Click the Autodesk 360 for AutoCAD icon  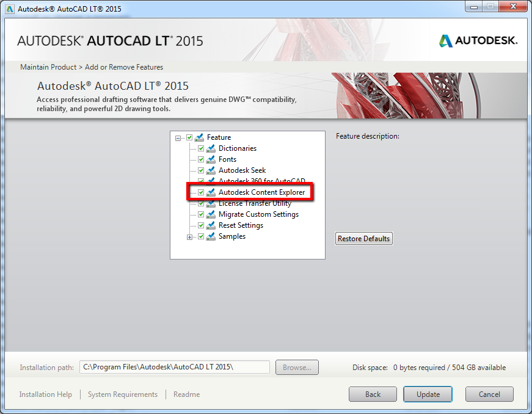tap(211, 181)
